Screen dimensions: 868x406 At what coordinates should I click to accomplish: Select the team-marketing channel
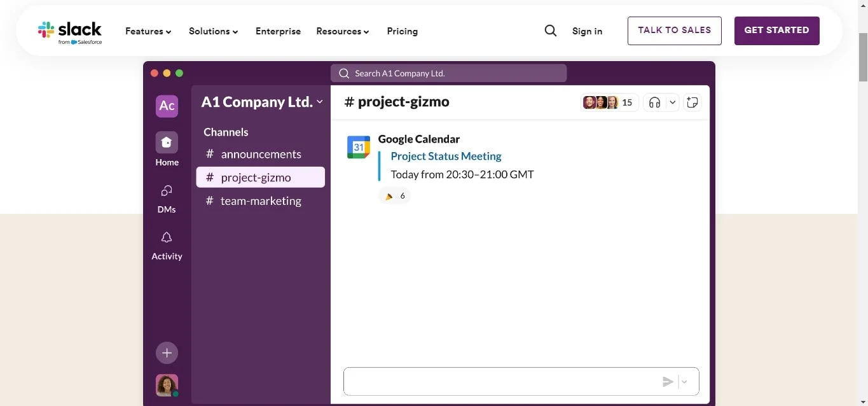(x=261, y=200)
